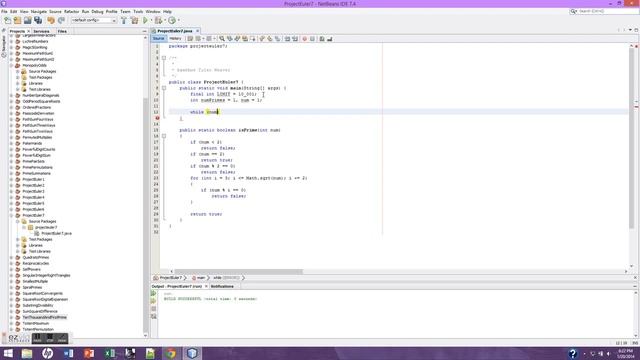The image size is (640, 360).
Task: Click the editor Find Selection magnifier icon
Action: pos(222,39)
